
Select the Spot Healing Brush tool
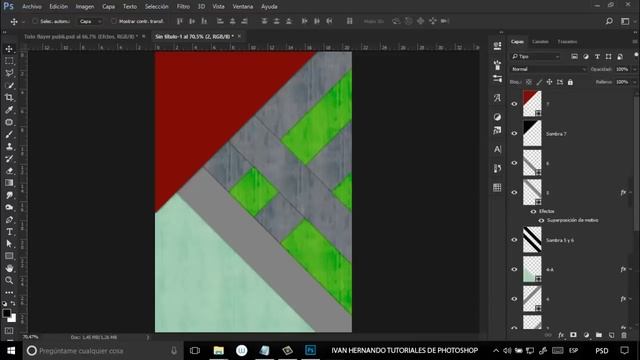tap(9, 122)
